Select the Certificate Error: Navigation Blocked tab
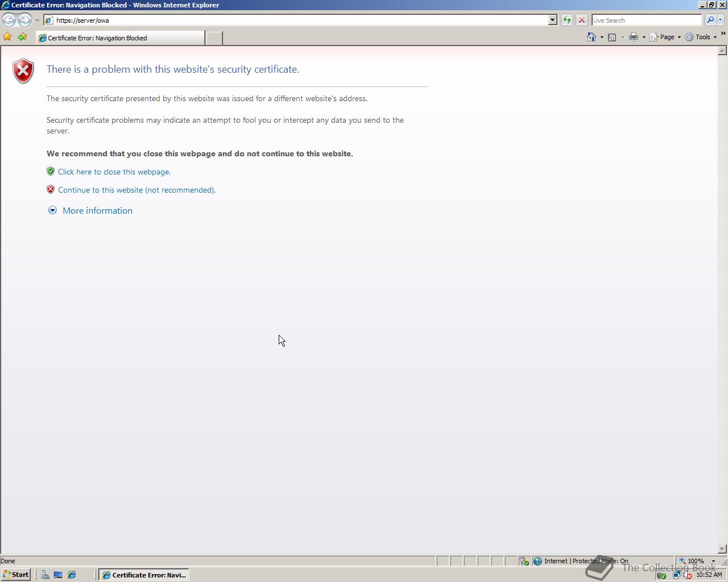 tap(120, 38)
